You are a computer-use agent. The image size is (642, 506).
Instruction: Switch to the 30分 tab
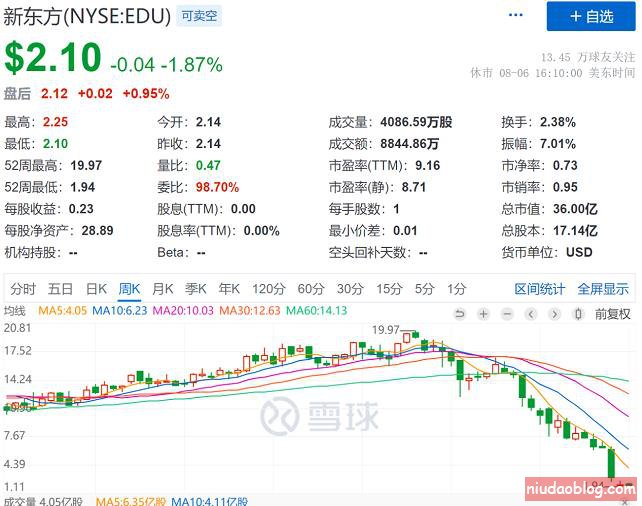tap(350, 289)
